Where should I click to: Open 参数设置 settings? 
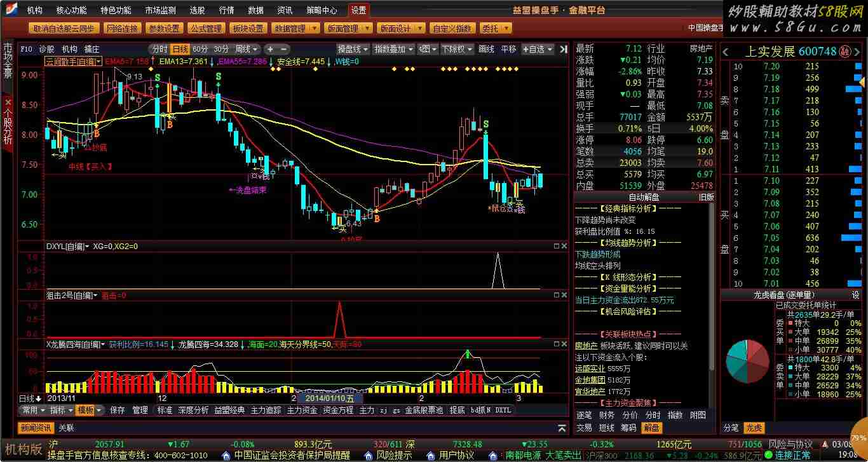(x=164, y=29)
